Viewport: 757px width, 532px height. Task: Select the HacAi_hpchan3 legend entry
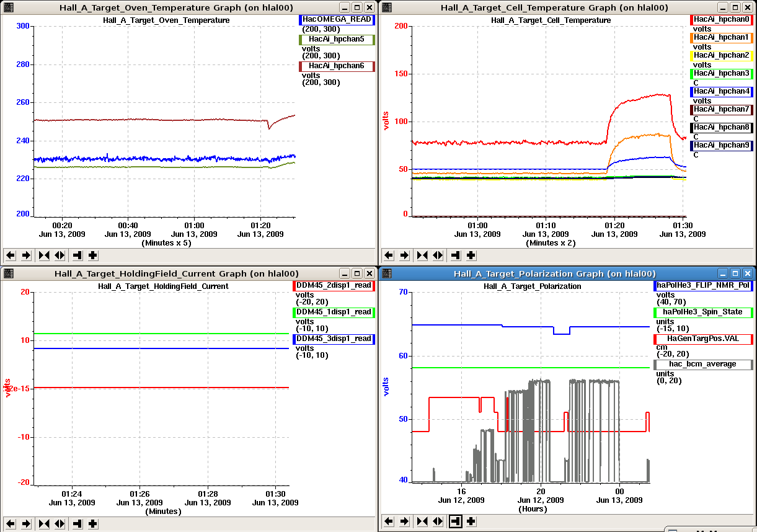click(721, 73)
